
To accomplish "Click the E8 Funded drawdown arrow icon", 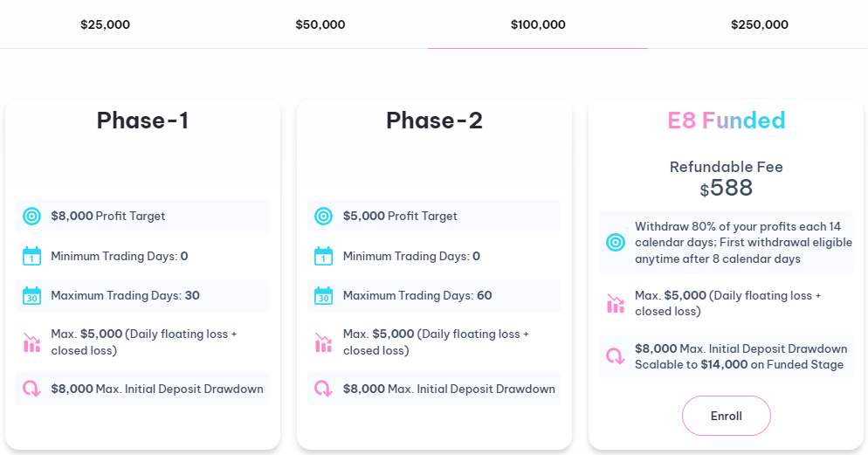I will click(x=616, y=356).
